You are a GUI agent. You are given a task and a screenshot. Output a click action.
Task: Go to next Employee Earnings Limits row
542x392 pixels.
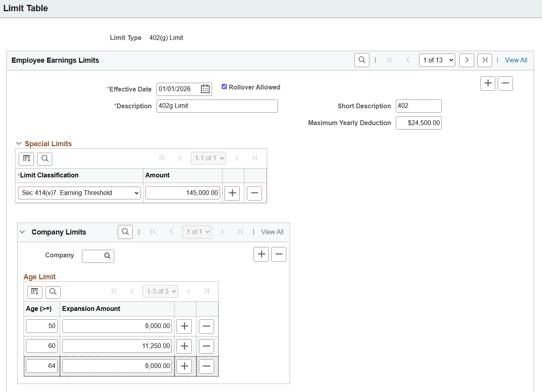[x=467, y=60]
